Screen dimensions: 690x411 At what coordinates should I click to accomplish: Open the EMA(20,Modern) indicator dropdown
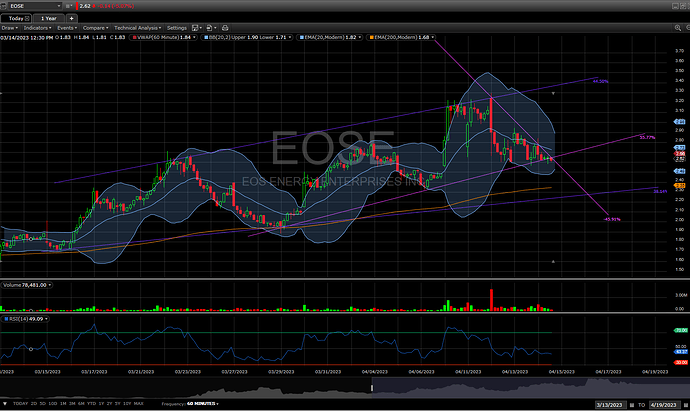point(360,37)
